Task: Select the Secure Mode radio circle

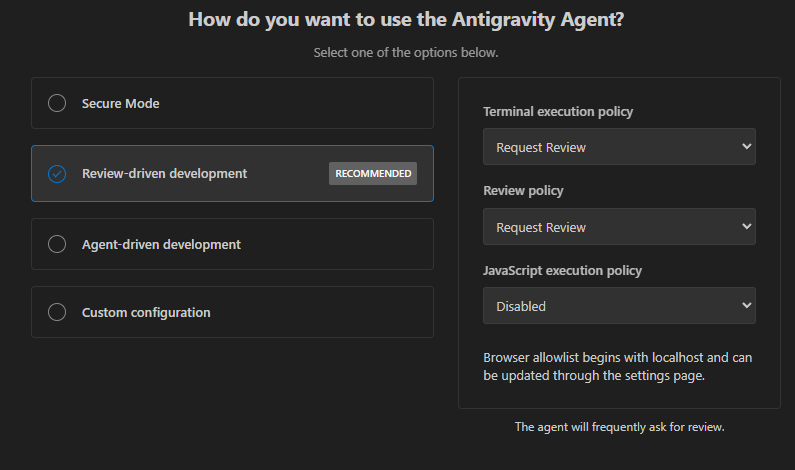Action: point(57,103)
